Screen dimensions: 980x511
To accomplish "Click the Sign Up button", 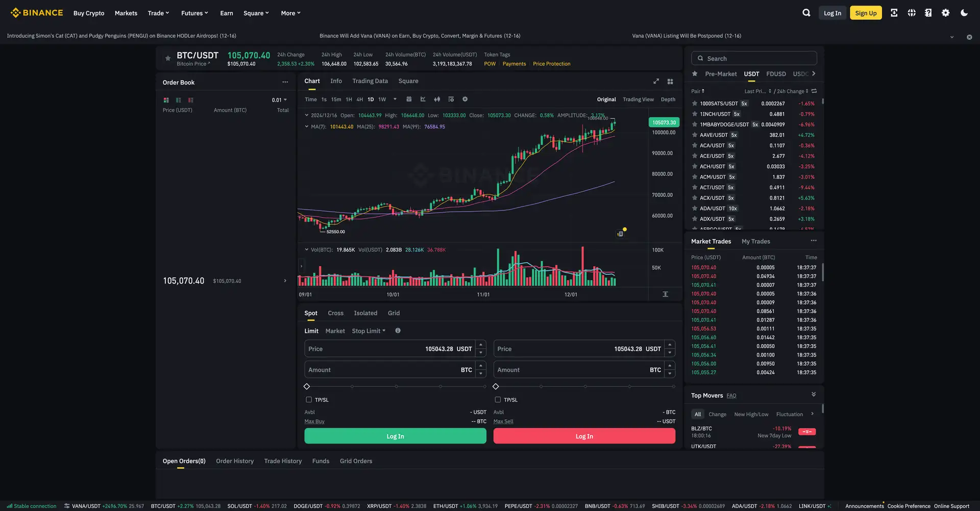I will (866, 13).
